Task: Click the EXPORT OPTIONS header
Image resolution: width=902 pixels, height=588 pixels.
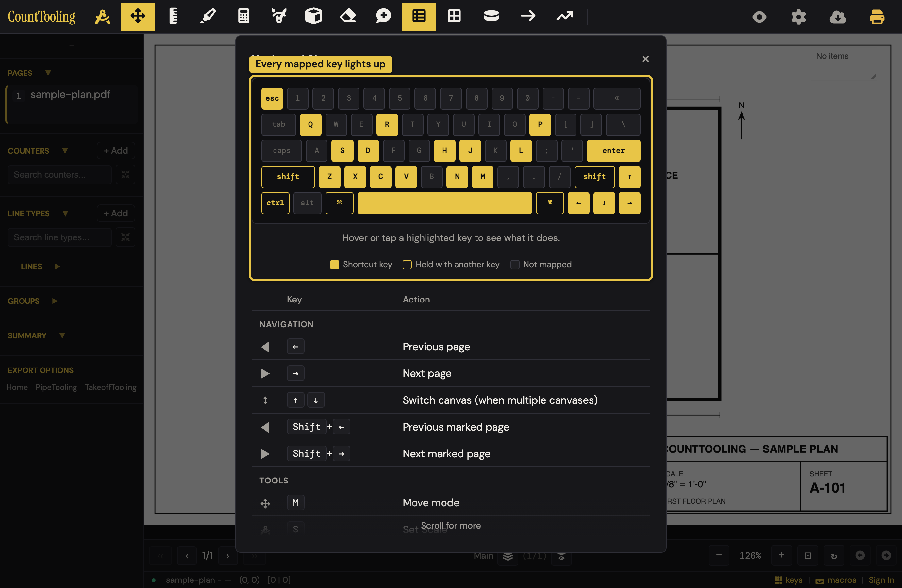Action: [x=41, y=370]
